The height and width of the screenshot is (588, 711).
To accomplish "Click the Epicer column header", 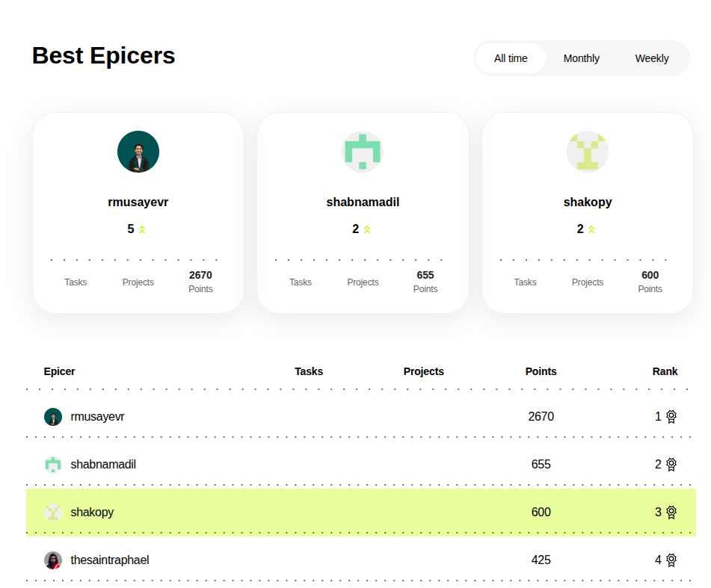I will pos(59,371).
